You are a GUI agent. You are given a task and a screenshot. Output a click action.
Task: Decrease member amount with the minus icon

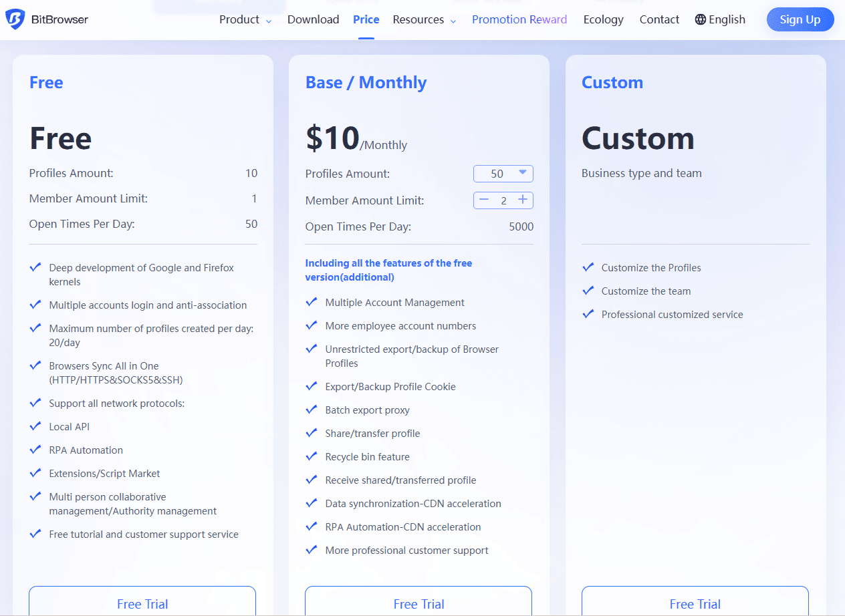tap(483, 200)
